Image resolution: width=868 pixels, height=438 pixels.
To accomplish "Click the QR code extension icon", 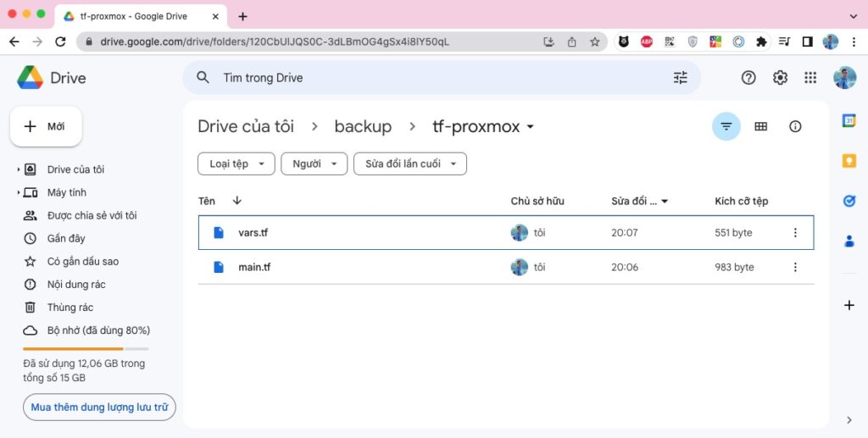I will pos(670,42).
